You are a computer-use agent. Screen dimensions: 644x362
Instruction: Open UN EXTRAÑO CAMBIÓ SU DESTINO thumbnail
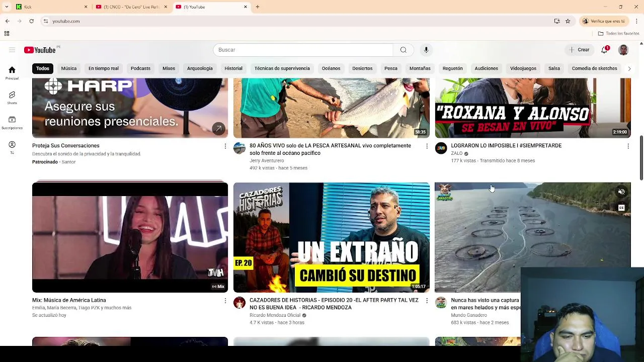[332, 237]
